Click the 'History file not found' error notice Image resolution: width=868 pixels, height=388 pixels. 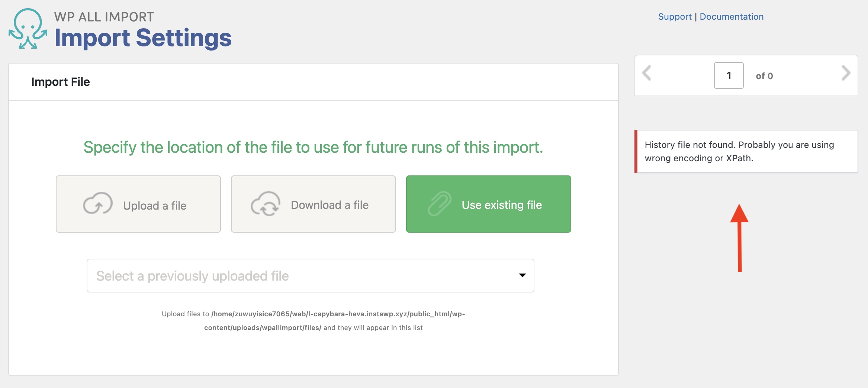coord(746,151)
